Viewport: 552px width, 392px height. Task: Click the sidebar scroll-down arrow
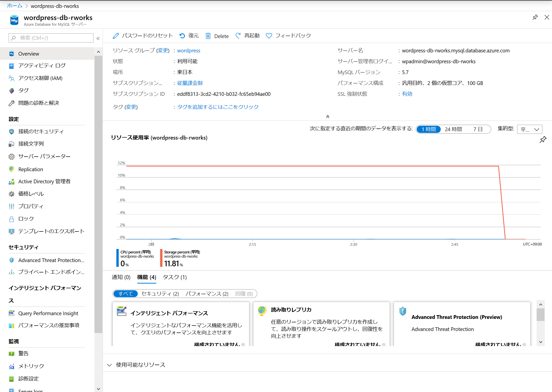[98, 389]
